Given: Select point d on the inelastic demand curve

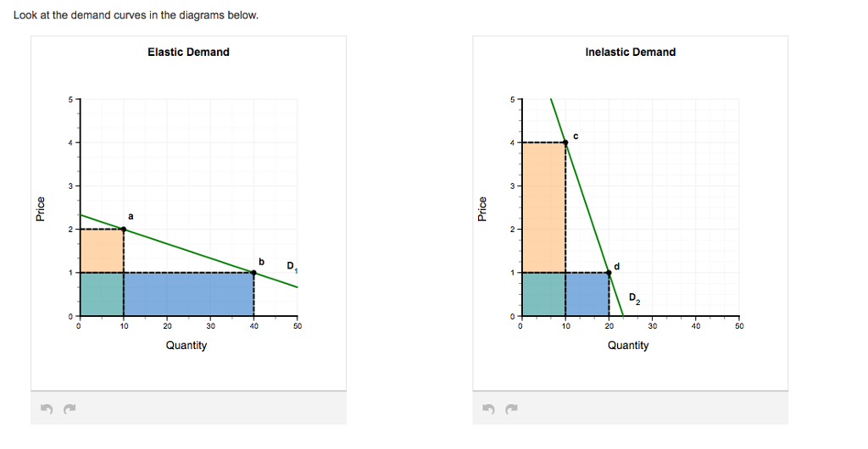Looking at the screenshot, I should (x=609, y=272).
